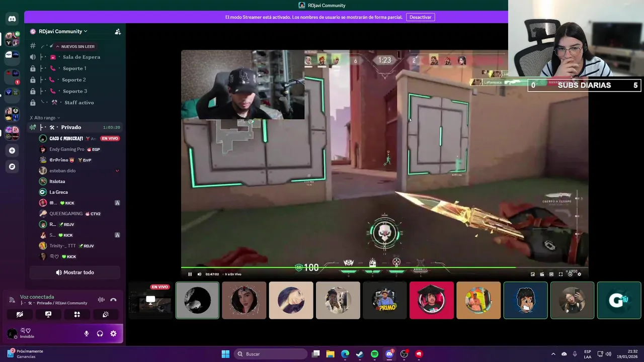Image resolution: width=644 pixels, height=362 pixels.
Task: Deactivate Streamer mode with Desactivar
Action: tap(420, 17)
